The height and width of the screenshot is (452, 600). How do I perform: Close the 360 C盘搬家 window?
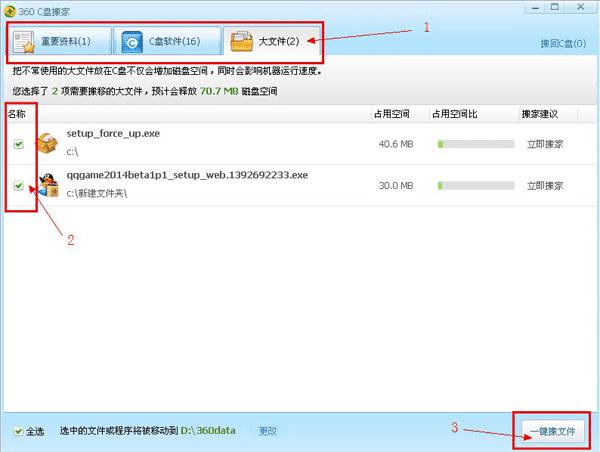(x=580, y=7)
